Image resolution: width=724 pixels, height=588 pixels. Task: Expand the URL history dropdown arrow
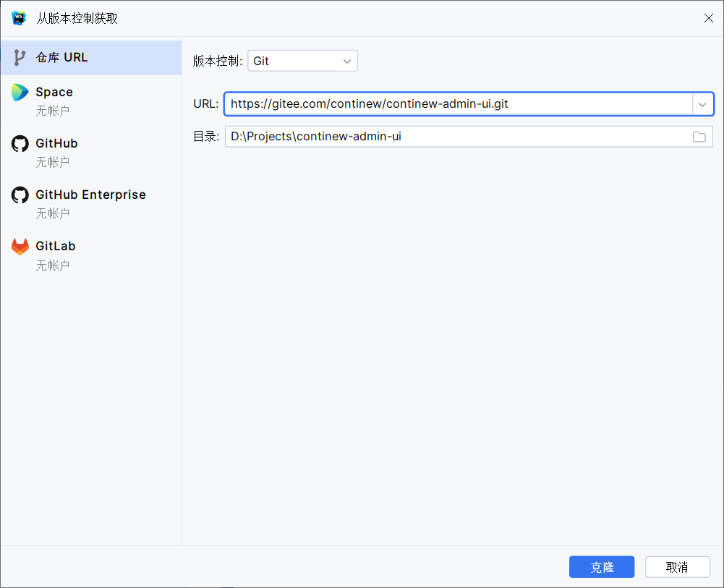[x=702, y=104]
